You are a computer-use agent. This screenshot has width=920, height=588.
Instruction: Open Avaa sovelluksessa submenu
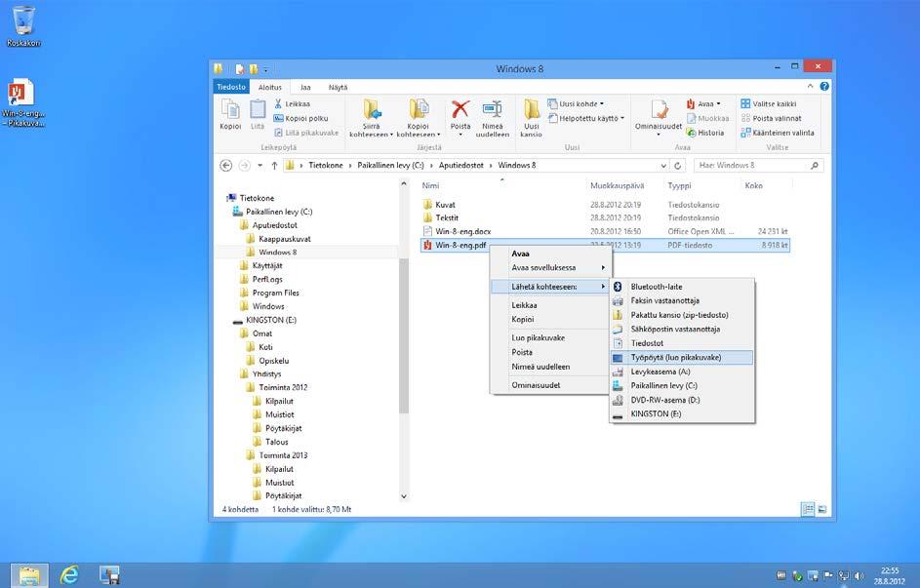pos(550,268)
